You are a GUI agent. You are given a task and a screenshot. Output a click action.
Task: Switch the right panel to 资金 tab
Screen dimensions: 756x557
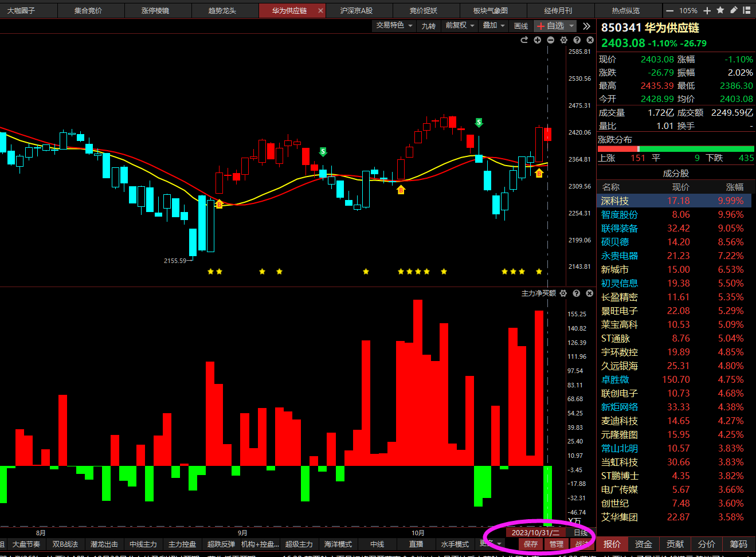pyautogui.click(x=643, y=544)
